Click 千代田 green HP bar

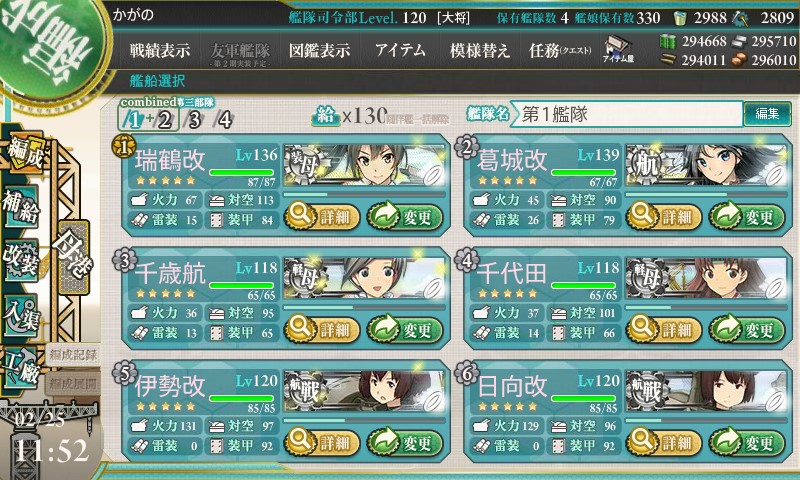point(584,286)
